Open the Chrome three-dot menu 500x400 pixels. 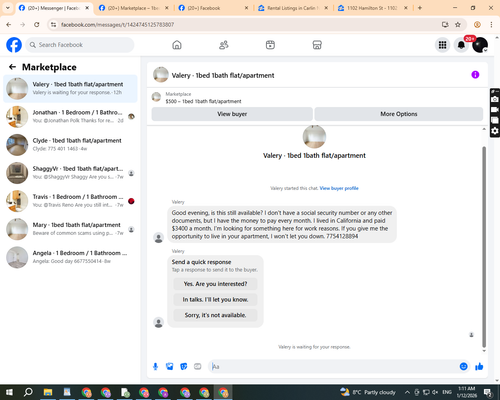(x=491, y=24)
